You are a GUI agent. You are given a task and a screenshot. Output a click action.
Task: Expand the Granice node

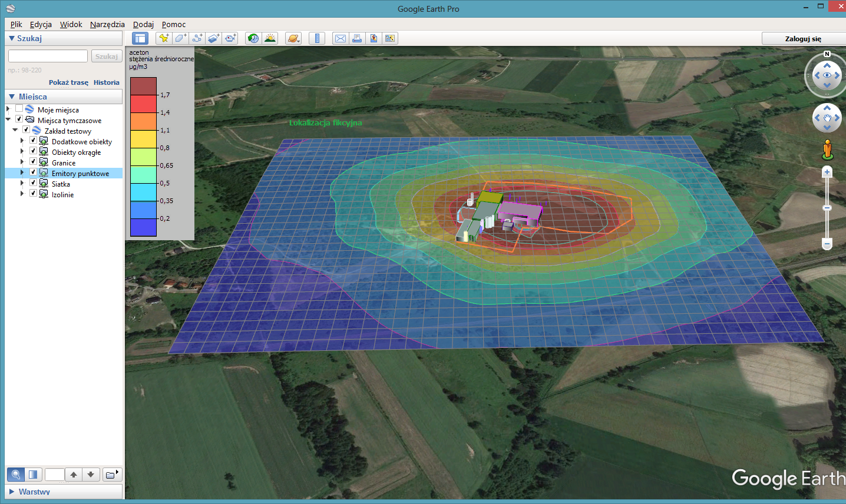coord(22,162)
